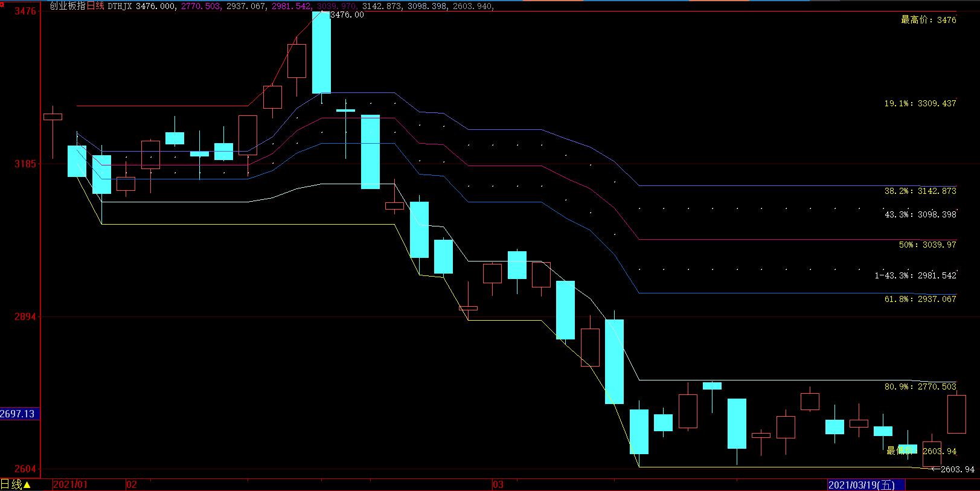Click the 19.1%: 3309.437 level label

tap(920, 103)
